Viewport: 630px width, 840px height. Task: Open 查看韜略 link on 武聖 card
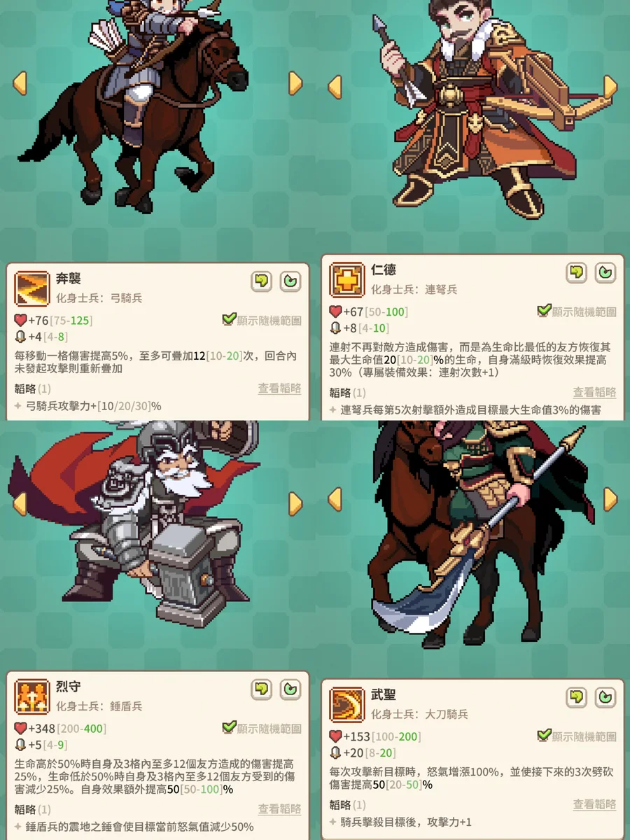[x=594, y=805]
